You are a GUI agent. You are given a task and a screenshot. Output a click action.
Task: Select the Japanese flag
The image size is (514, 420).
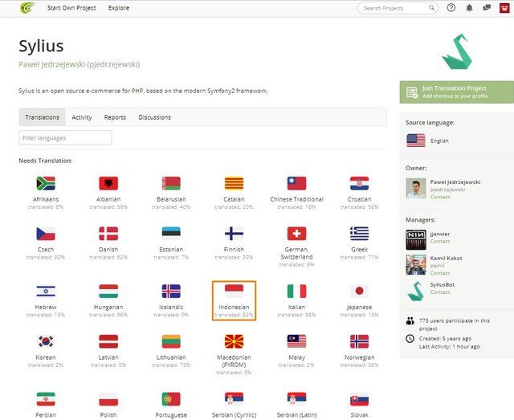(359, 292)
